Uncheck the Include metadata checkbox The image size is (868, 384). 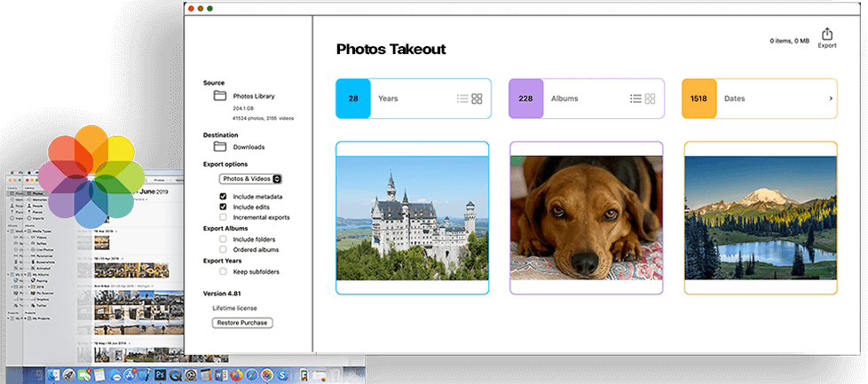coord(223,196)
